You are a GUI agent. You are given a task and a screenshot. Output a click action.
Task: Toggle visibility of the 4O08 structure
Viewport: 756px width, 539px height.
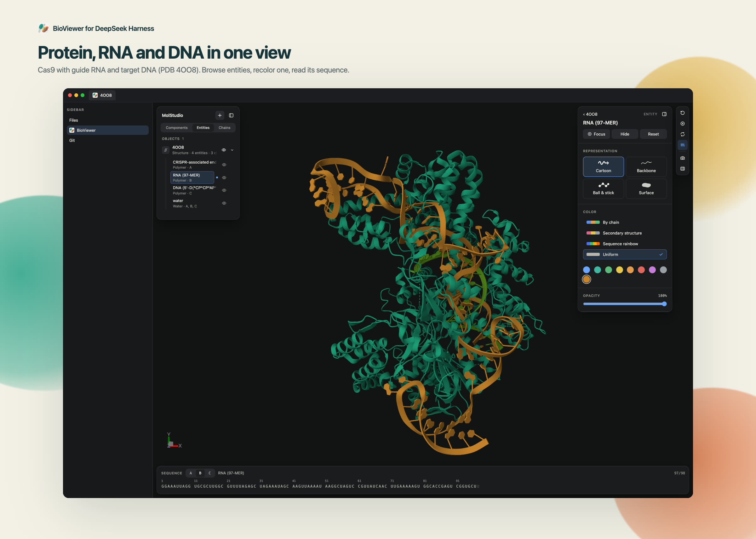[224, 150]
